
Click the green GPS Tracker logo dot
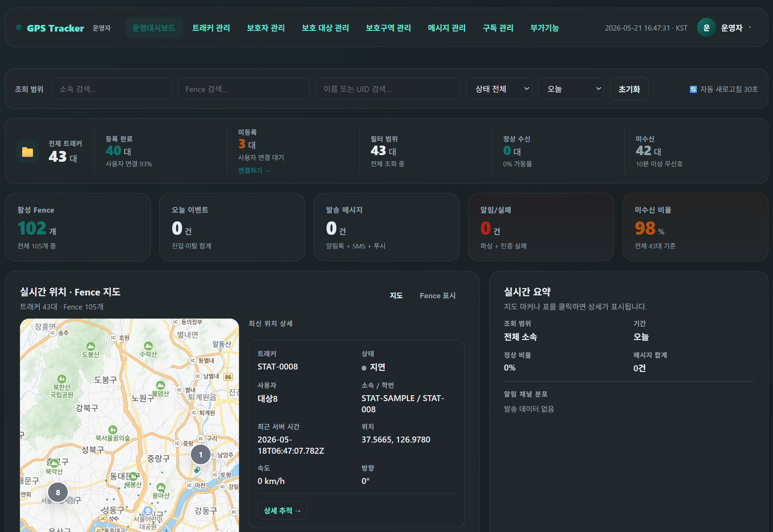point(19,28)
